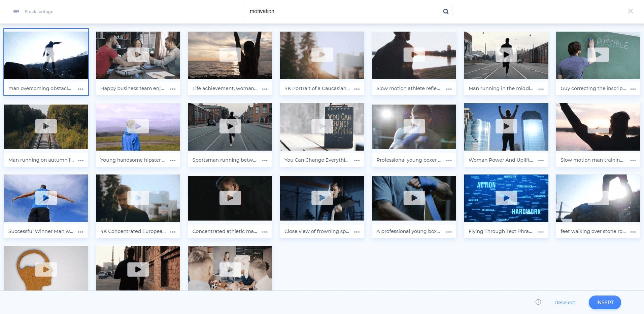Play the "You Can Change Everything" video
The width and height of the screenshot is (644, 314).
[x=322, y=126]
